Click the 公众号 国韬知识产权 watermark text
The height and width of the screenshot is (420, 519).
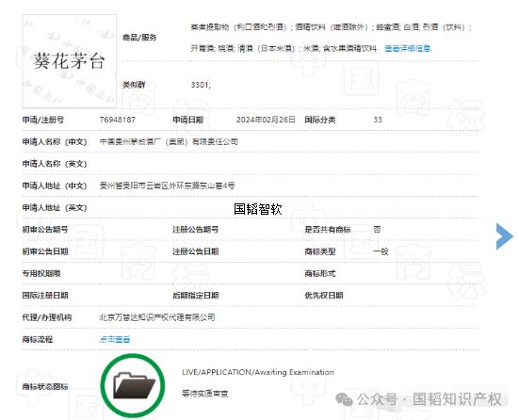tap(430, 399)
